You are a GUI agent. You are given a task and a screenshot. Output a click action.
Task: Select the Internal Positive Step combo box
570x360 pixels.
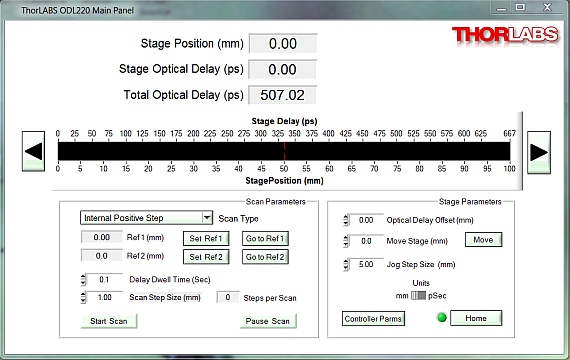click(146, 217)
